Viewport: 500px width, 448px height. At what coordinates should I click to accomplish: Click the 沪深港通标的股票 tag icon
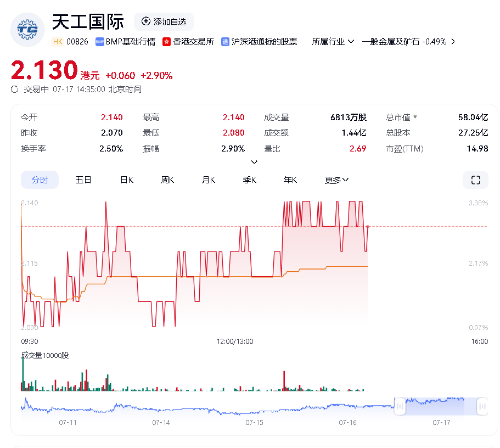pyautogui.click(x=225, y=42)
